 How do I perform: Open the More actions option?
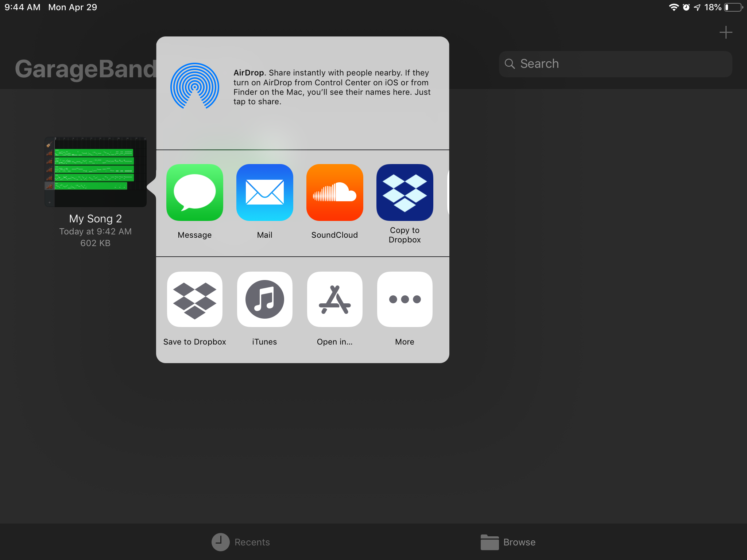(405, 299)
